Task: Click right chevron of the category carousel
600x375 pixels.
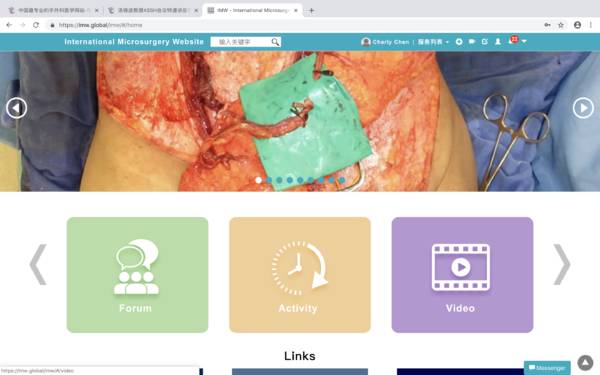Action: click(x=562, y=264)
